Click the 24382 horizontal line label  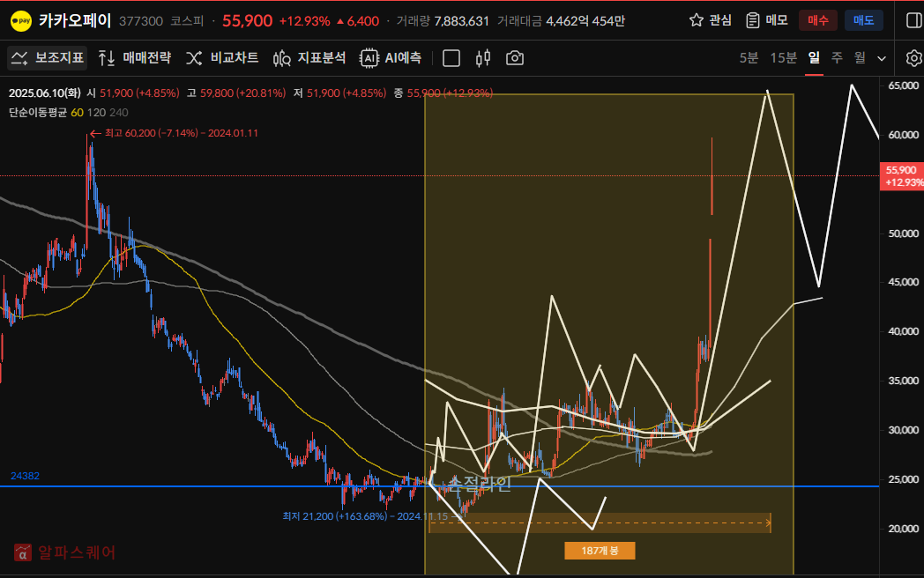pos(25,476)
